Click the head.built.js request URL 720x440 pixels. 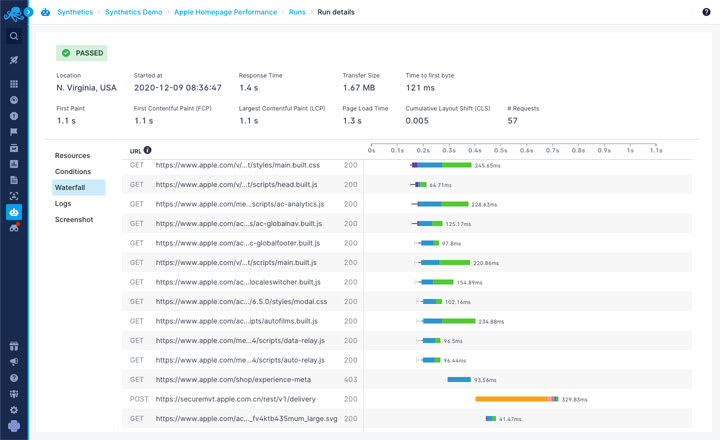(236, 185)
